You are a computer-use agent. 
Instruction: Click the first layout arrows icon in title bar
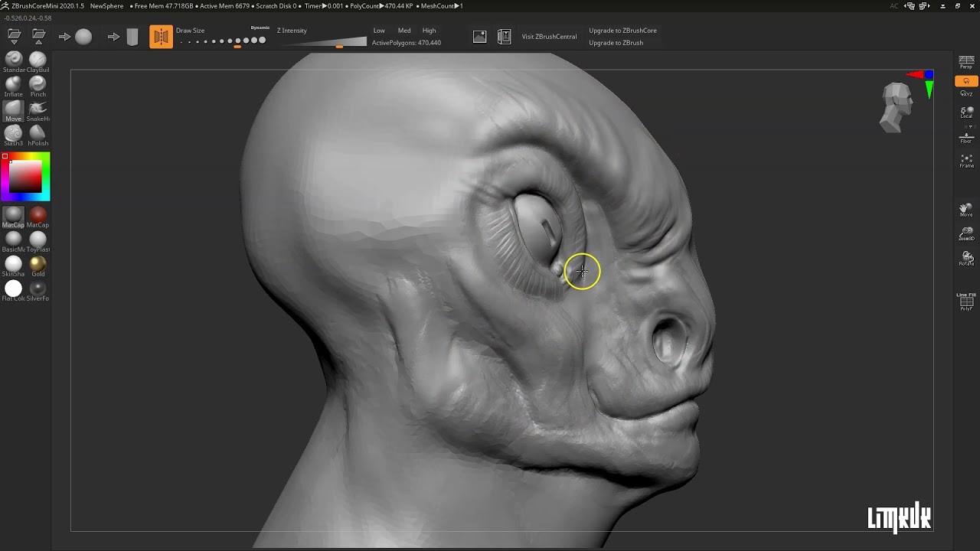tap(910, 6)
